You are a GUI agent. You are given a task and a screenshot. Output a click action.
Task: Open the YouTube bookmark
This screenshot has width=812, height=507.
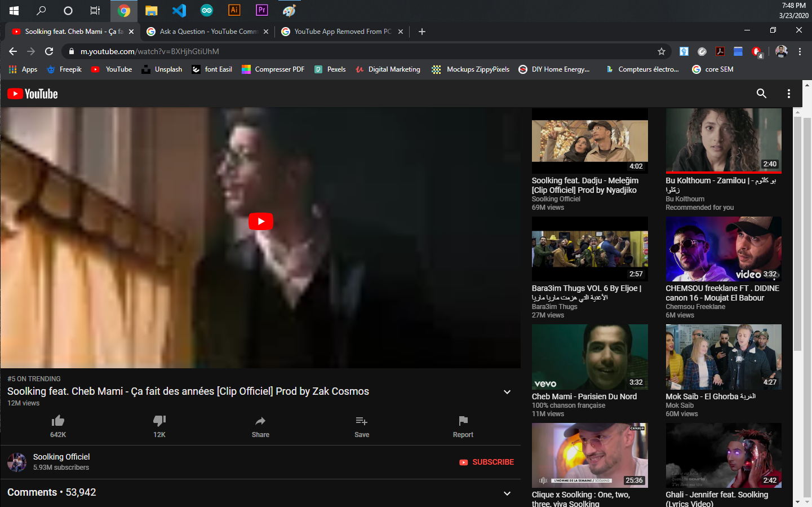click(112, 69)
